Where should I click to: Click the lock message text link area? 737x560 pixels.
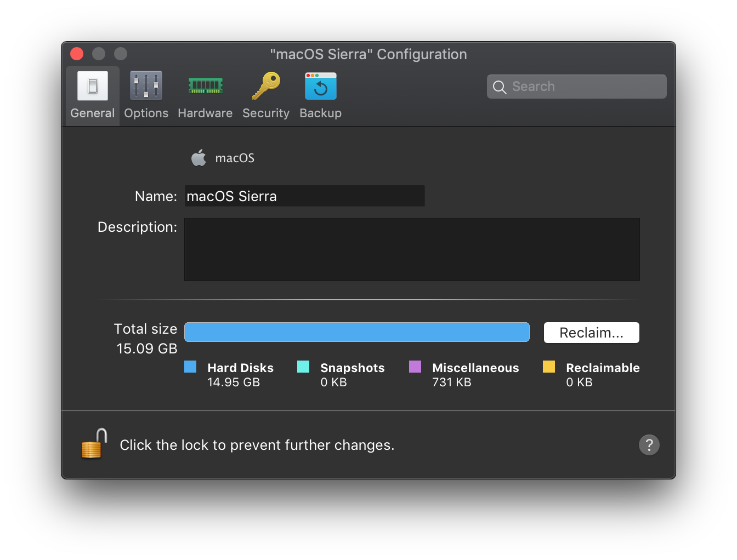coord(257,445)
